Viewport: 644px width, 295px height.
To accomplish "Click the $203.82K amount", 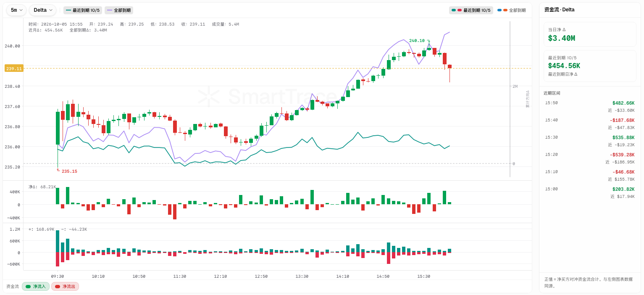I will click(623, 189).
